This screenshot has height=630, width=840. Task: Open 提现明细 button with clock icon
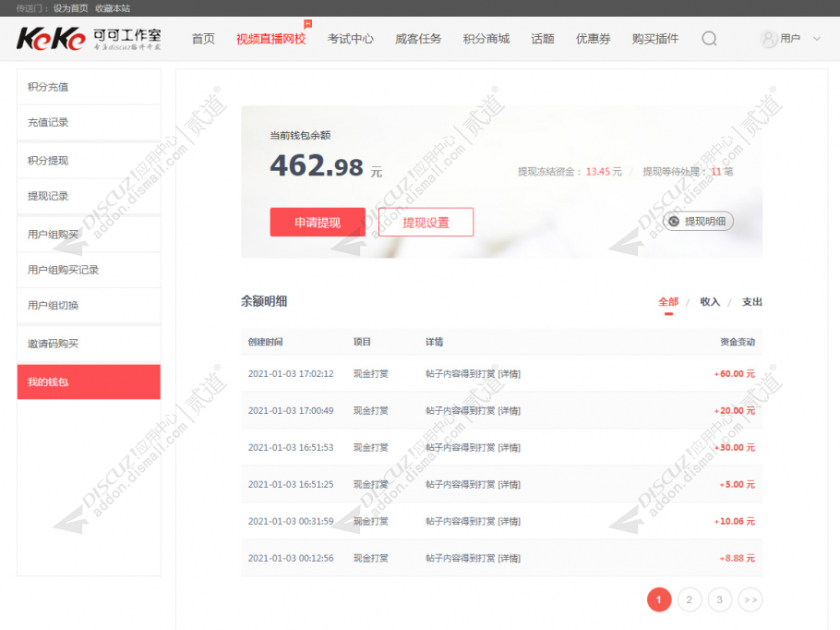coord(698,221)
